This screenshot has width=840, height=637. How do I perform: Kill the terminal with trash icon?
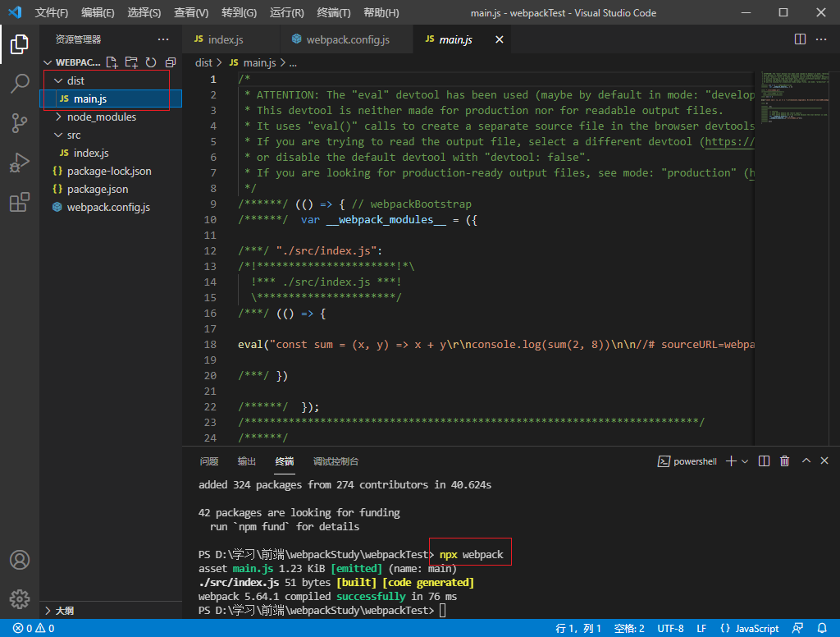pos(785,461)
